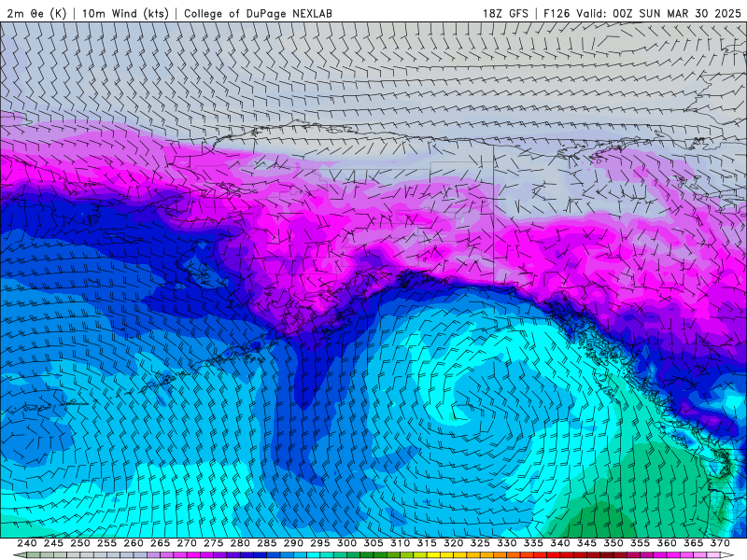Image resolution: width=747 pixels, height=560 pixels.
Task: Click the cyan swatch below 295 on colorbar
Action: pyautogui.click(x=314, y=555)
